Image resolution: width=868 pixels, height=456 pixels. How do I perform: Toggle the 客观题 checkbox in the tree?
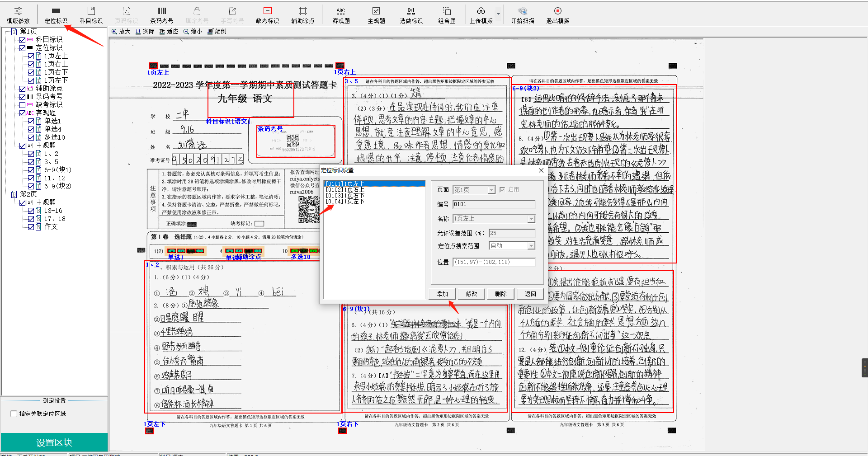(x=23, y=113)
